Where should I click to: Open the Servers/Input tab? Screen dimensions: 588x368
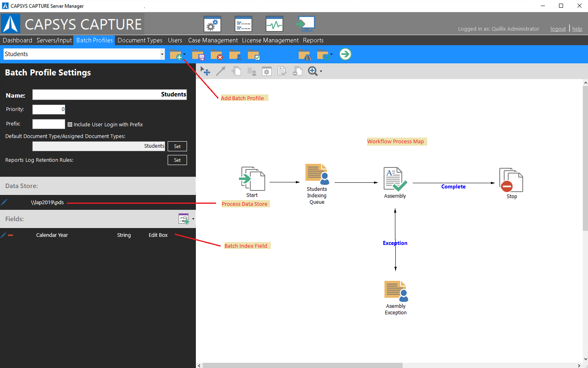pos(54,40)
